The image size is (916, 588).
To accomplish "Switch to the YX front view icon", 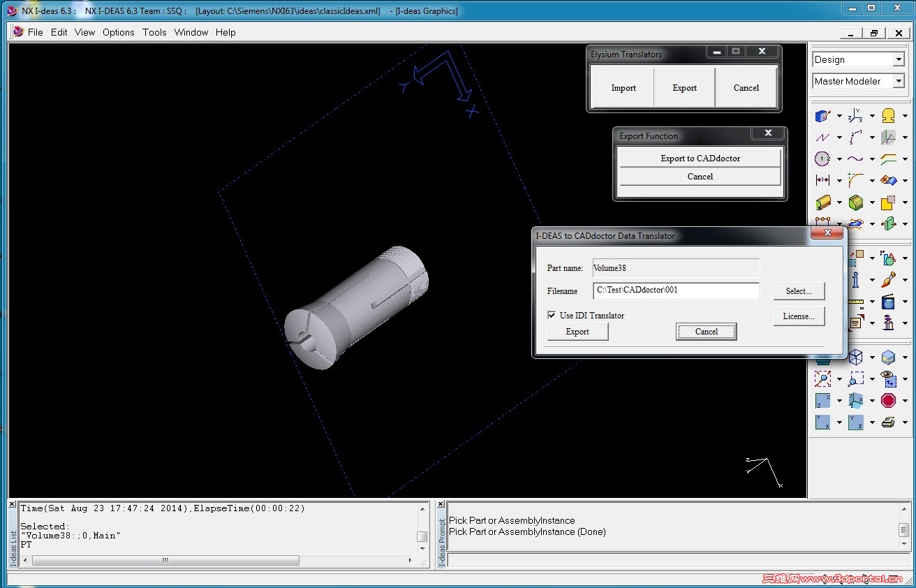I will pos(823,422).
